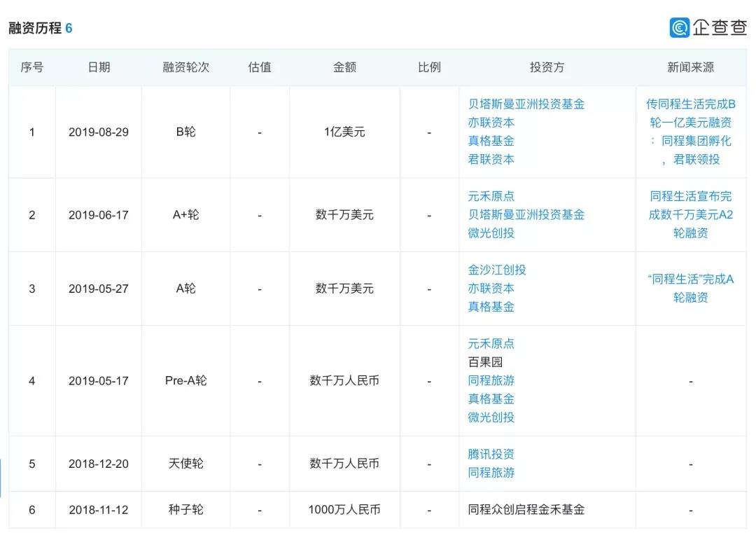756x547 pixels.
Task: Open 亦联资本 link in the A轮 row
Action: pos(491,289)
